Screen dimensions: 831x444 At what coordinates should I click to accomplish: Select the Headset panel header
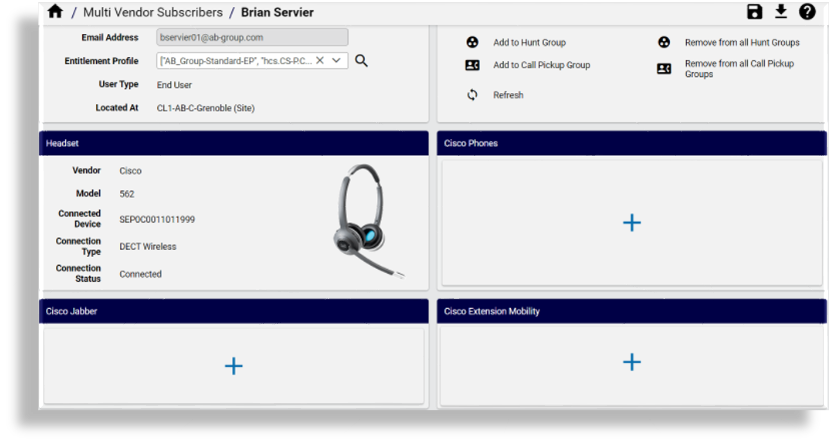point(233,143)
